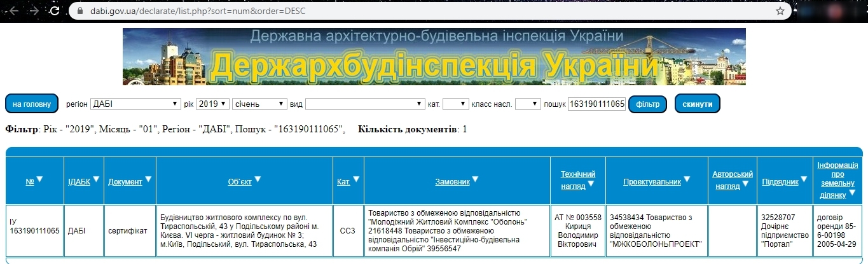The image size is (868, 264).
Task: Reset filters with 'скинути' button
Action: point(697,104)
